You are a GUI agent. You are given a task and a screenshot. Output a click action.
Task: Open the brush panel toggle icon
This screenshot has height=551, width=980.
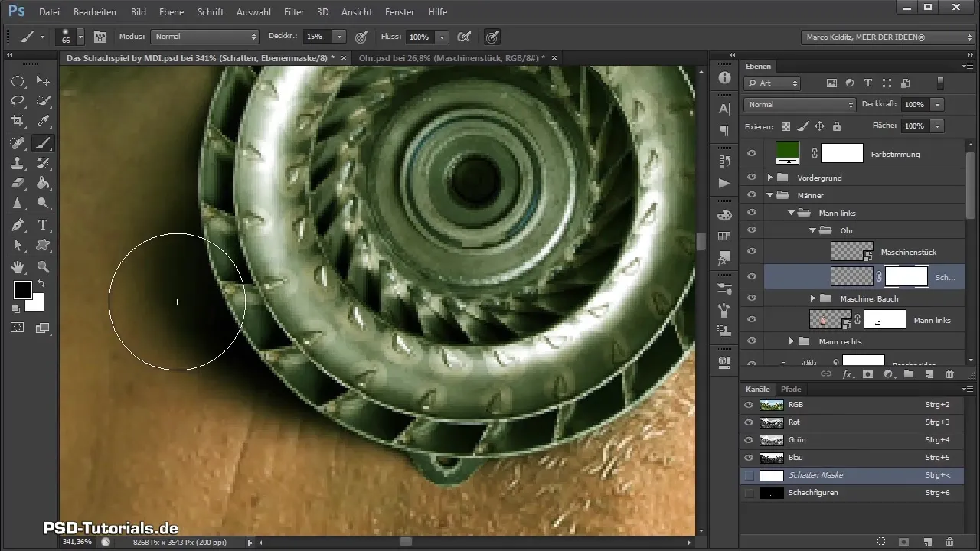click(100, 37)
